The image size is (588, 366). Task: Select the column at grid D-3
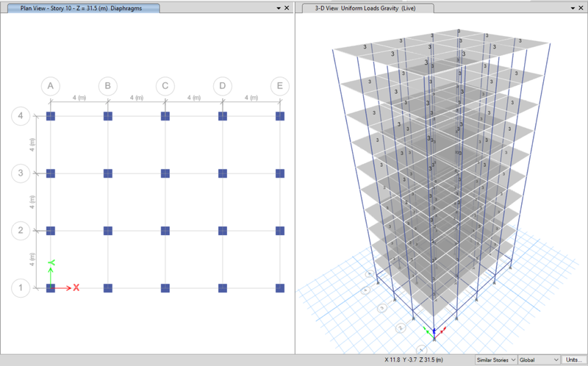pos(223,173)
